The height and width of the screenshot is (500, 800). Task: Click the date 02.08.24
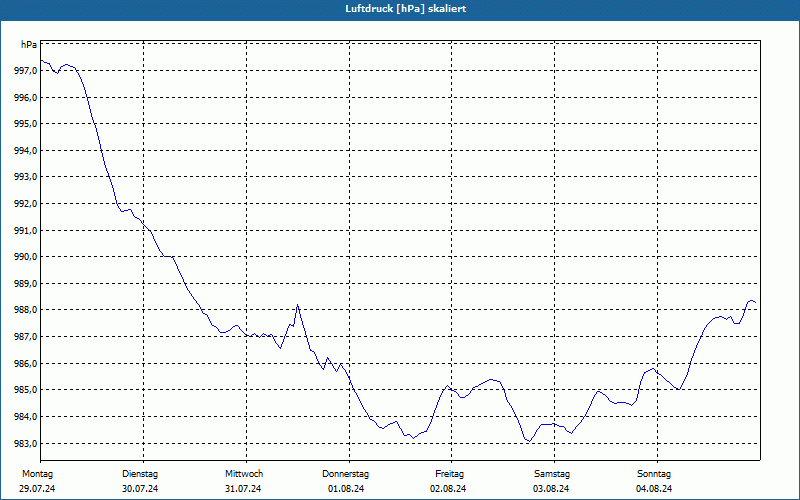click(x=448, y=489)
